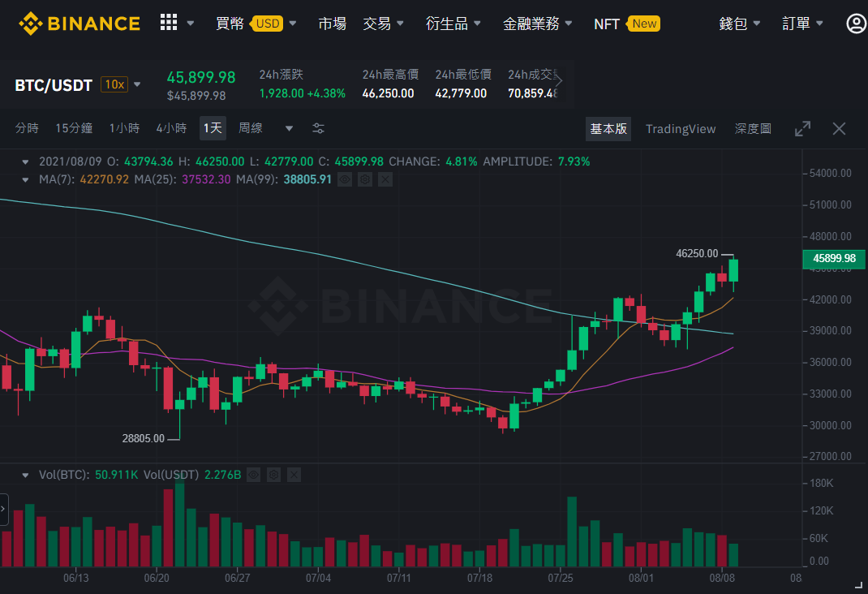The width and height of the screenshot is (868, 594).
Task: Open BTC/USDT pair selector dropdown arrow
Action: click(137, 84)
